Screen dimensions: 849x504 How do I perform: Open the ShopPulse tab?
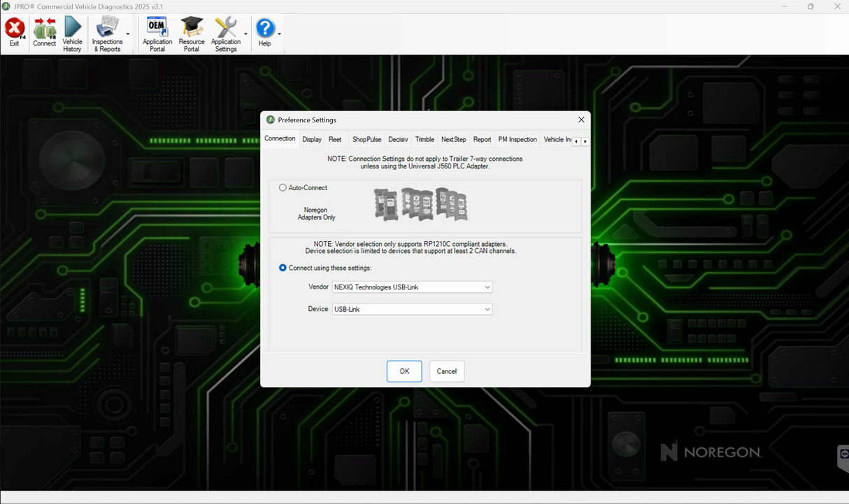[x=366, y=139]
